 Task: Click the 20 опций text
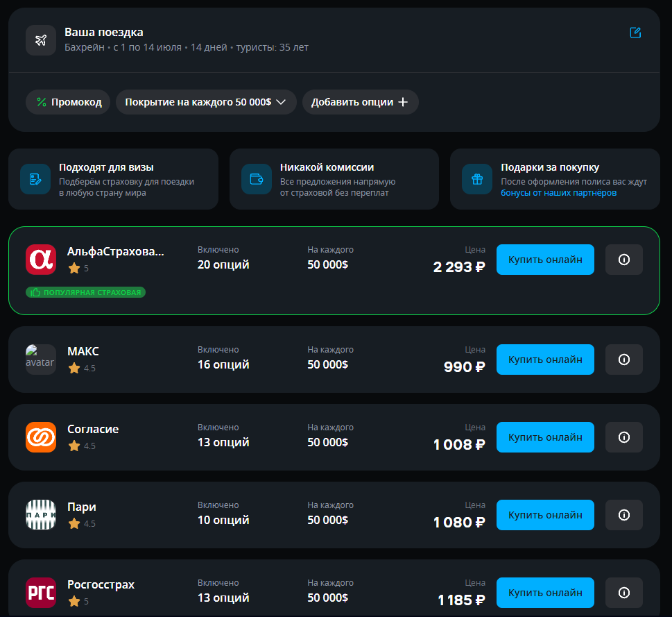[x=223, y=265]
